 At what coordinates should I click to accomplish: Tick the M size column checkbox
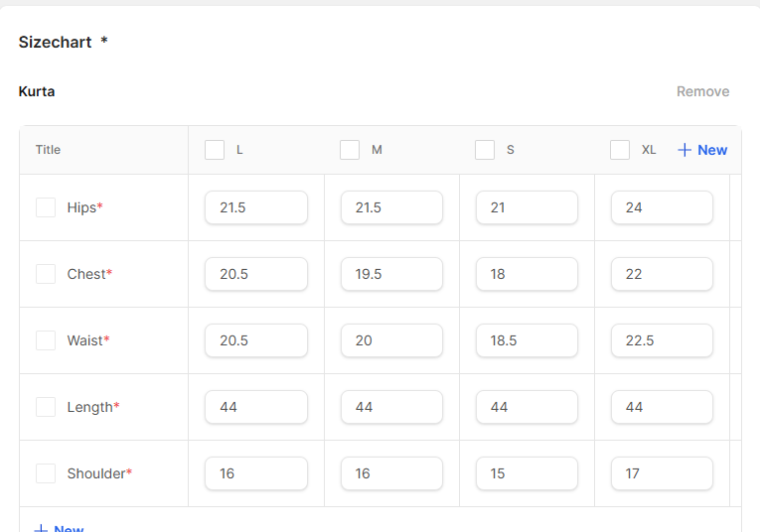[x=350, y=150]
